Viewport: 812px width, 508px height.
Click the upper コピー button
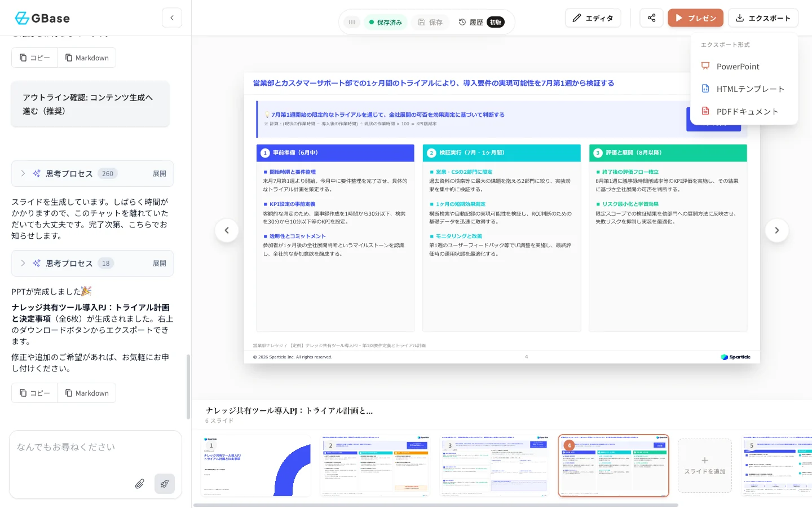point(34,58)
